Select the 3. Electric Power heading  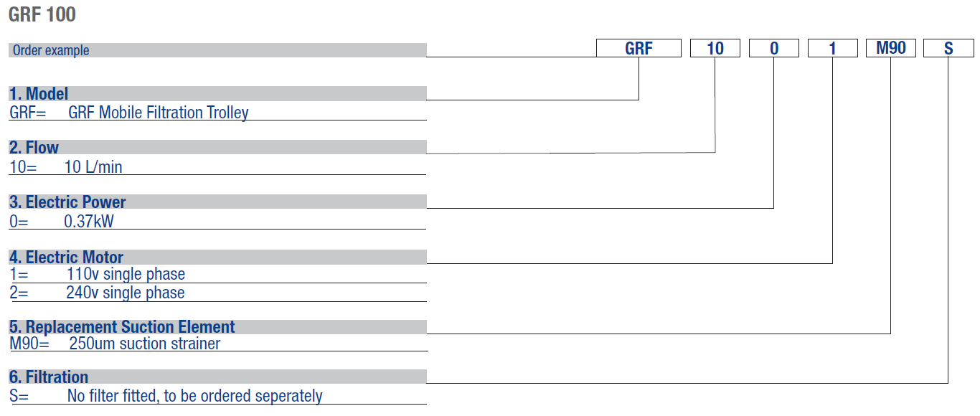click(67, 202)
